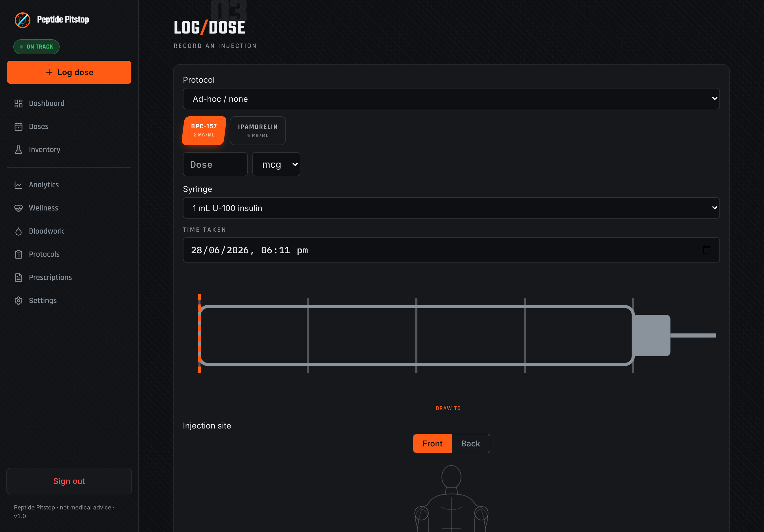
Task: Open Bloodwork page
Action: pos(69,231)
